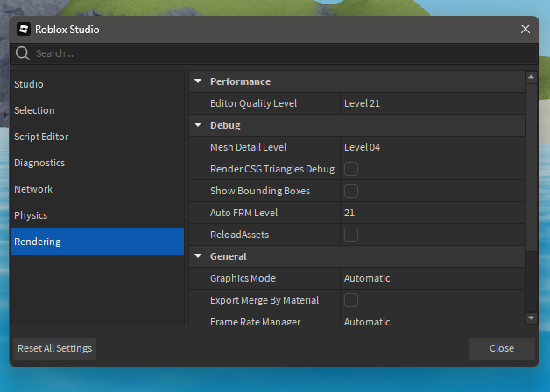
Task: Open Graphics Mode dropdown value
Action: point(433,278)
